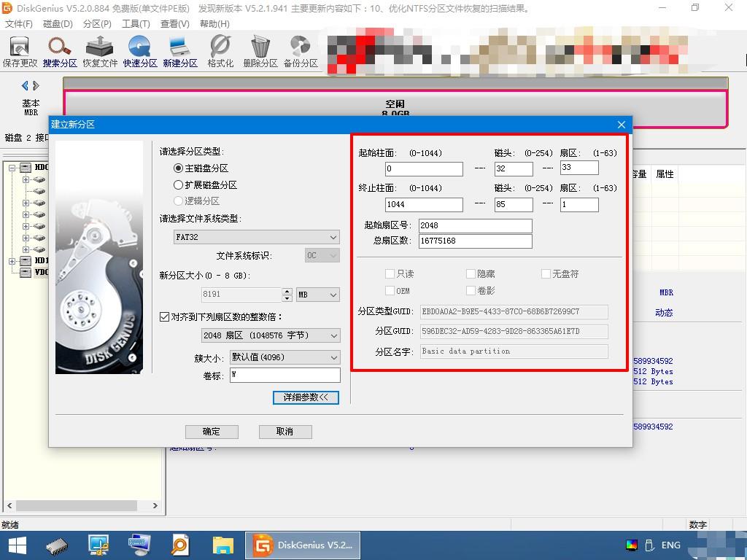747x560 pixels.
Task: Click the 删除分区 (Delete Partition) icon
Action: point(260,50)
